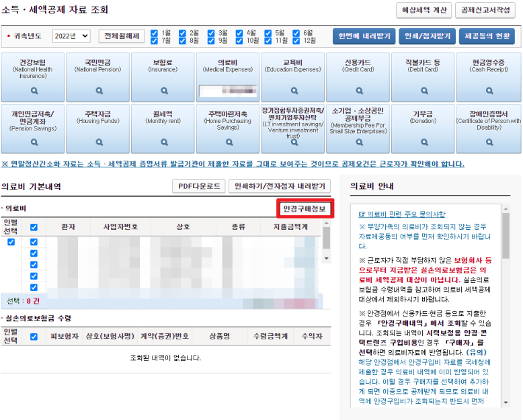Screen dimensions: 523x420
Task: Click scroll-down arrow of 의료비 table
Action: pyautogui.click(x=327, y=259)
